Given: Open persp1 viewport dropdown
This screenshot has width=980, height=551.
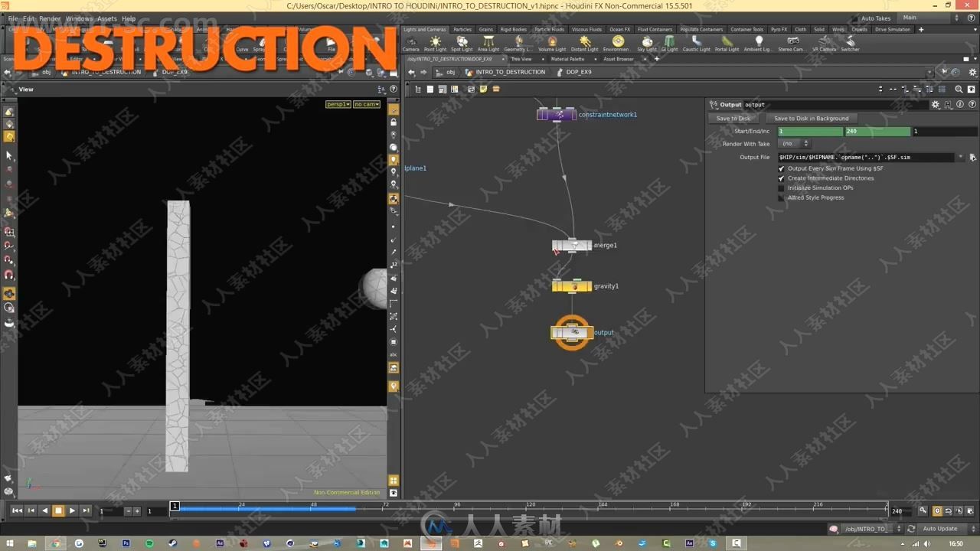Looking at the screenshot, I should (338, 104).
